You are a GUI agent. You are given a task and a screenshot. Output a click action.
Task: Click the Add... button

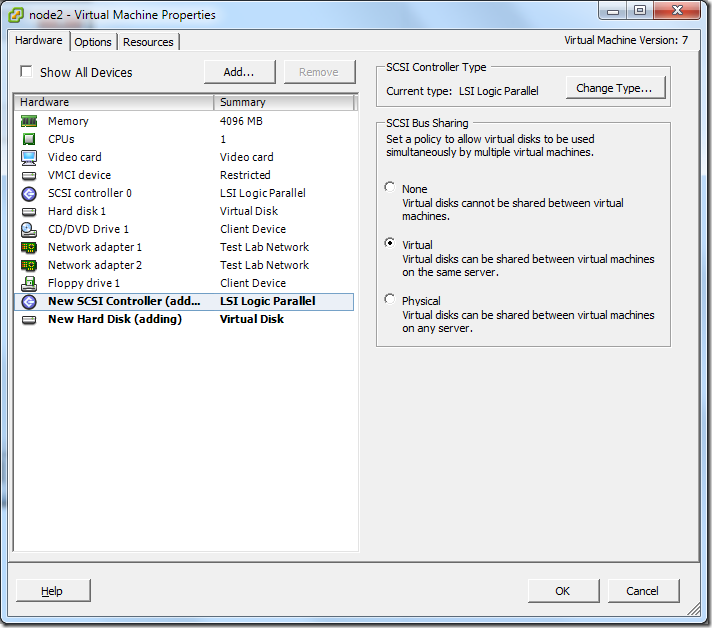tap(239, 72)
